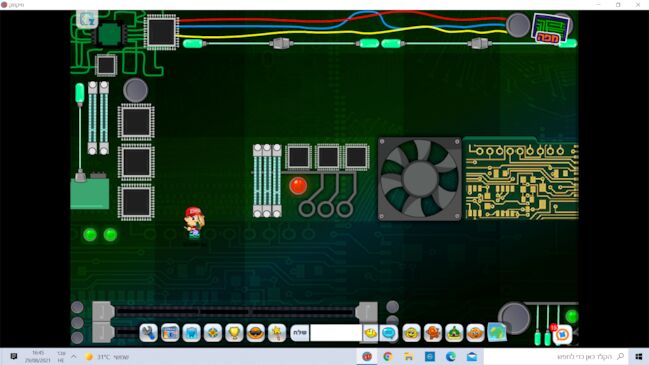Focus the chat message input field
This screenshot has height=365, width=649.
click(336, 333)
